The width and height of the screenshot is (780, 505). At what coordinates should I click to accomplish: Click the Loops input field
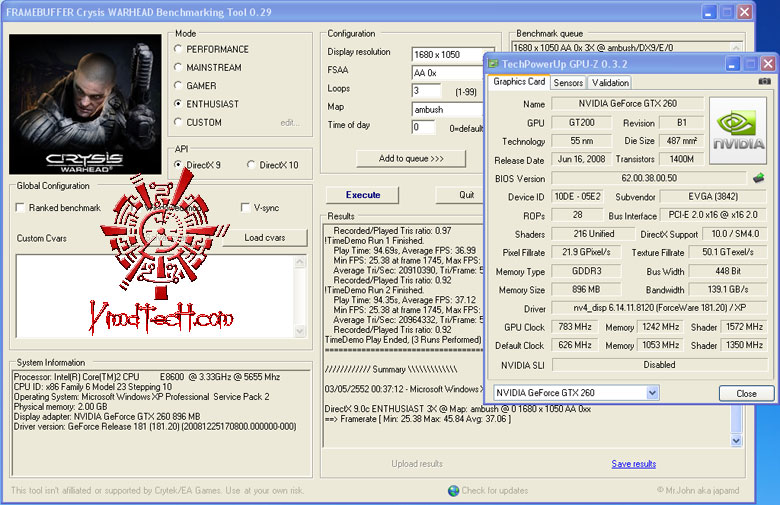pyautogui.click(x=426, y=91)
